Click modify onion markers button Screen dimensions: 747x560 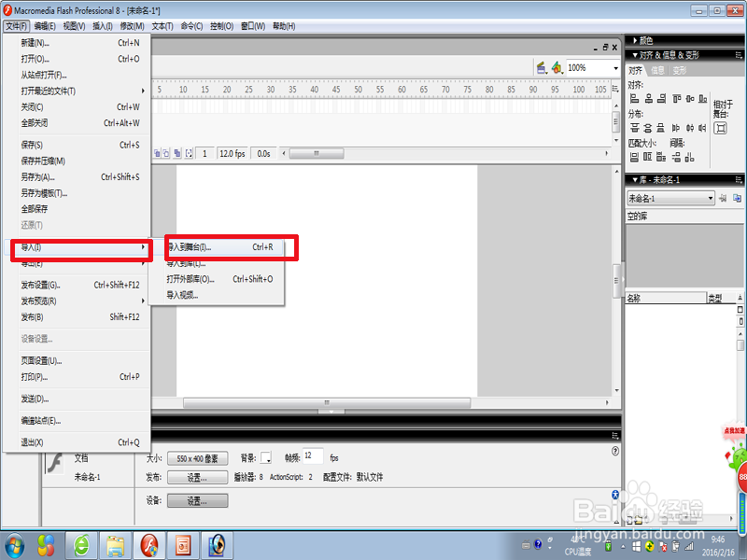click(189, 153)
